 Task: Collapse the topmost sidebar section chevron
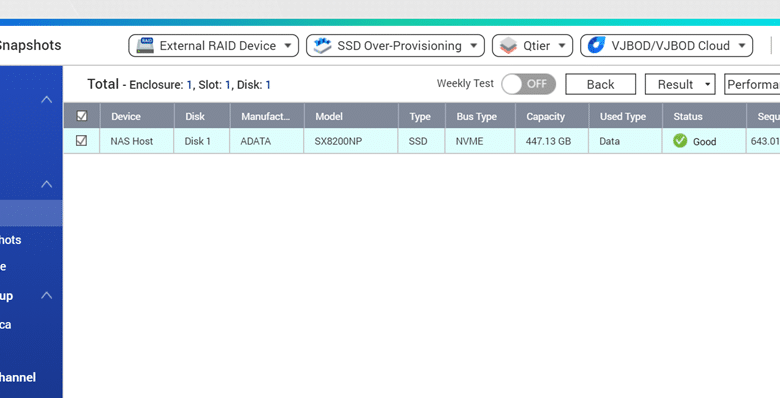point(46,100)
